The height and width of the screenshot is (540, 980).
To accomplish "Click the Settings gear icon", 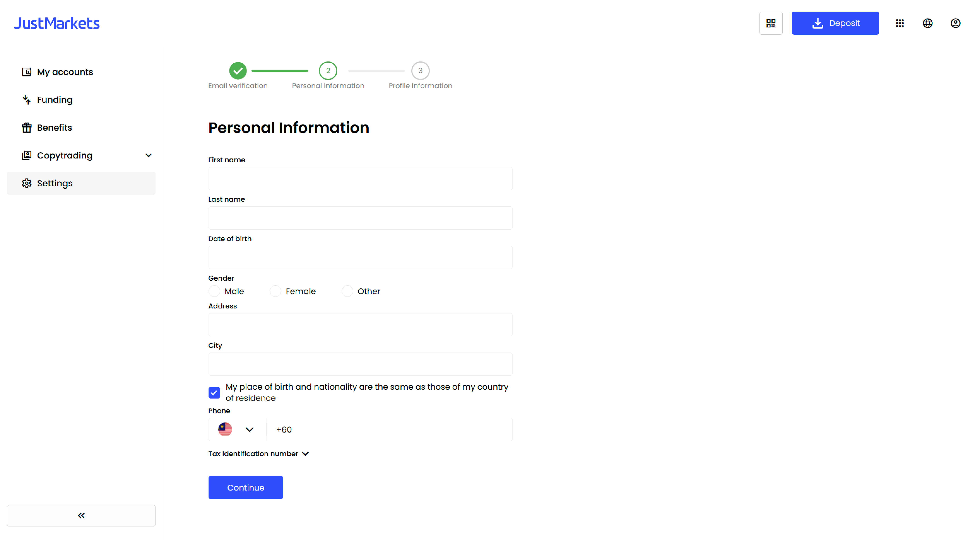I will (x=27, y=183).
